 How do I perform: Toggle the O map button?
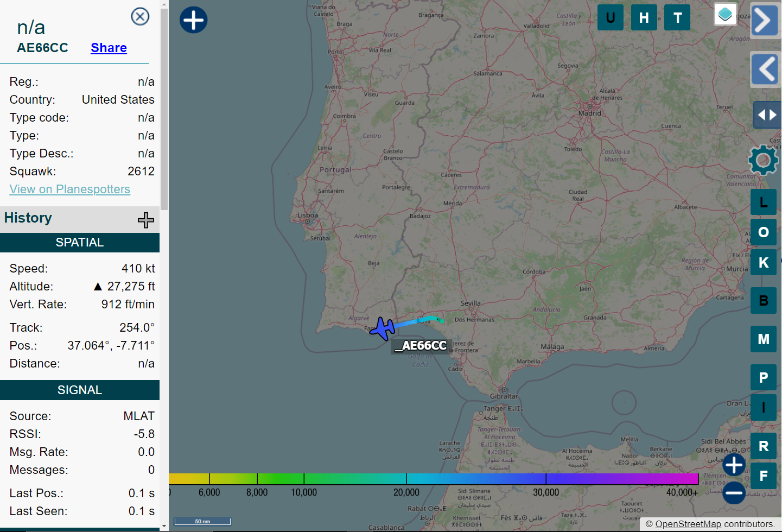coord(764,232)
